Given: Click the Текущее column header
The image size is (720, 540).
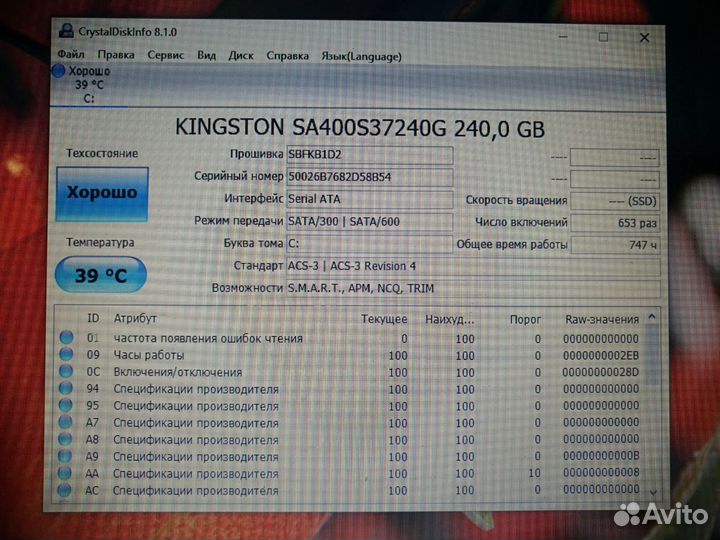Looking at the screenshot, I should tap(384, 319).
